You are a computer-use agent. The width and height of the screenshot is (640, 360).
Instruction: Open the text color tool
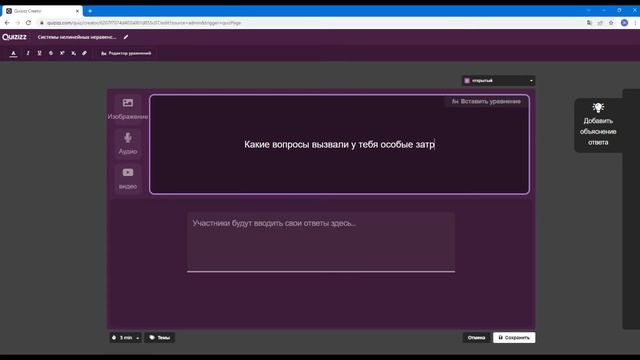(13, 53)
